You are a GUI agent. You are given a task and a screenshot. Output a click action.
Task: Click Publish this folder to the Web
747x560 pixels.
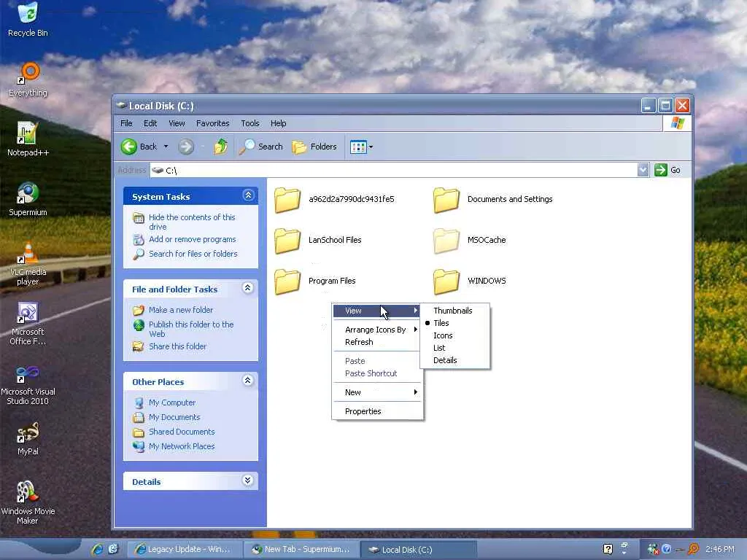(191, 329)
